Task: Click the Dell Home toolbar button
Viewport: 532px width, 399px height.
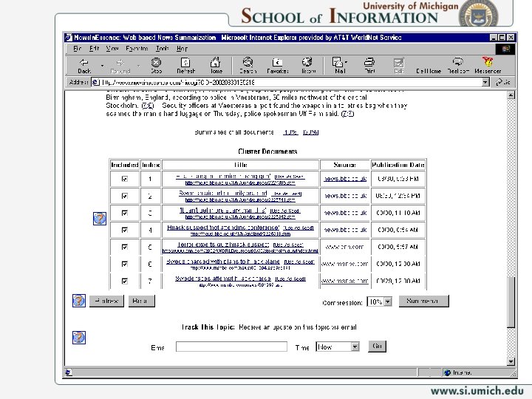Action: coord(428,71)
